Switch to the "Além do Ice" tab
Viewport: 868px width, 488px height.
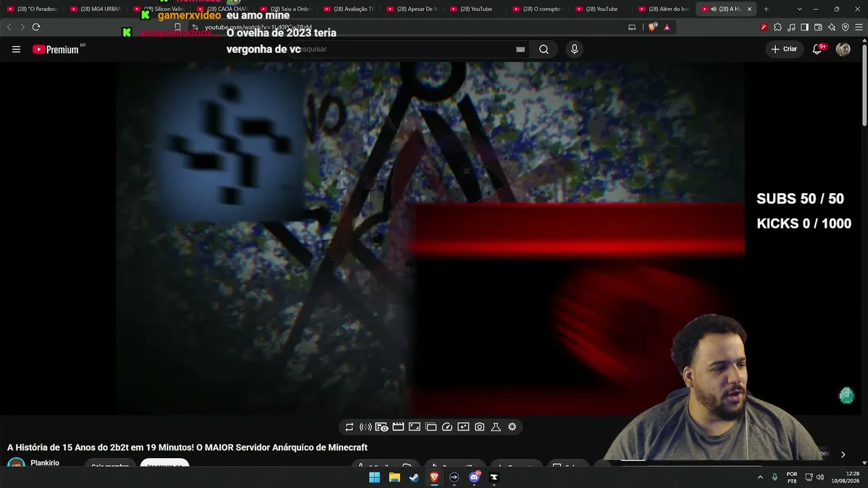tap(664, 9)
